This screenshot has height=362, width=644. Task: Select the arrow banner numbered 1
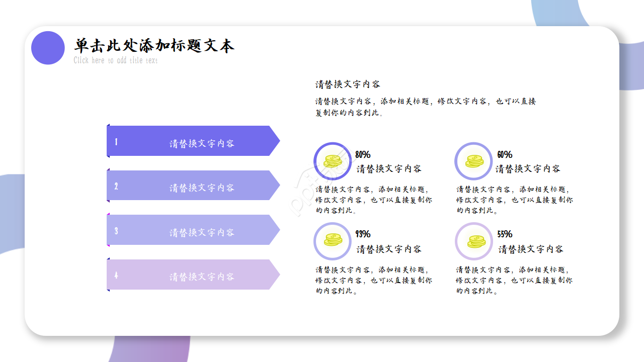click(x=193, y=141)
